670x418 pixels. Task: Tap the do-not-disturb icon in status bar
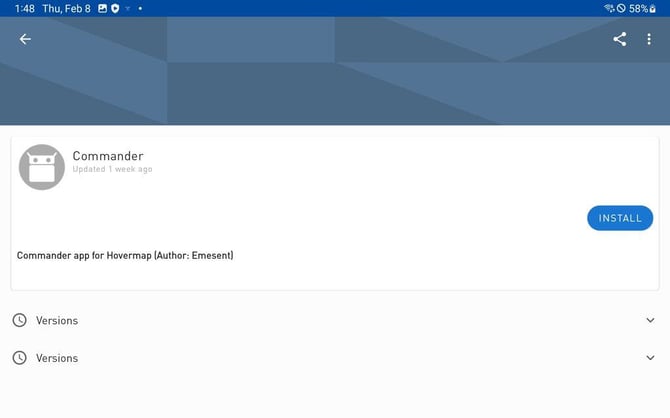[x=621, y=8]
